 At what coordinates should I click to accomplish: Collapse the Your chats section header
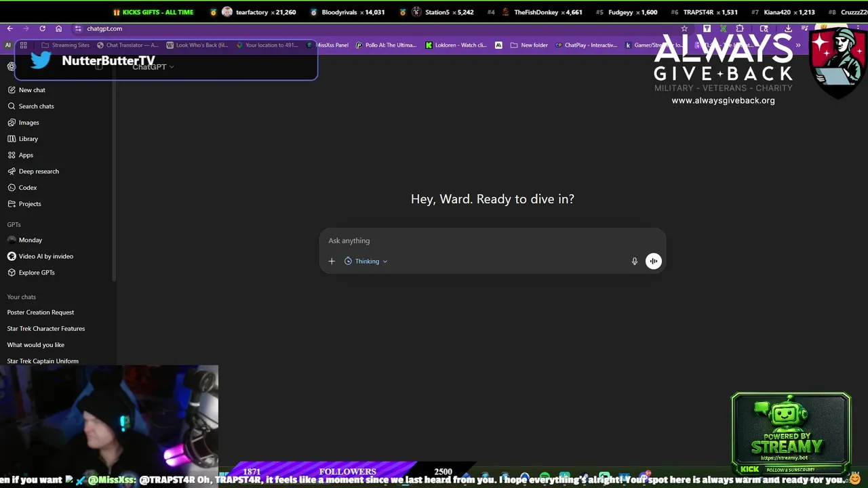[x=22, y=297]
